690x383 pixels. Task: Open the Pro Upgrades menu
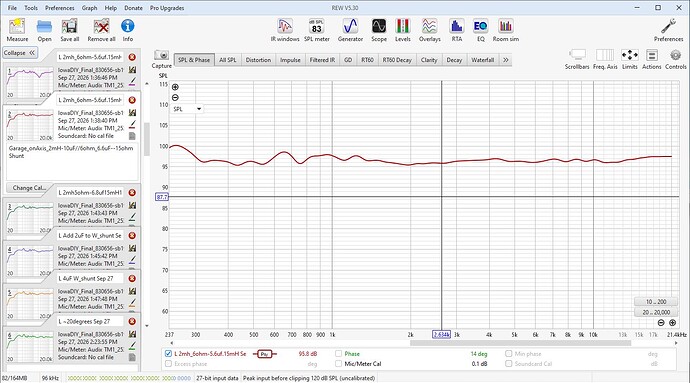(167, 8)
